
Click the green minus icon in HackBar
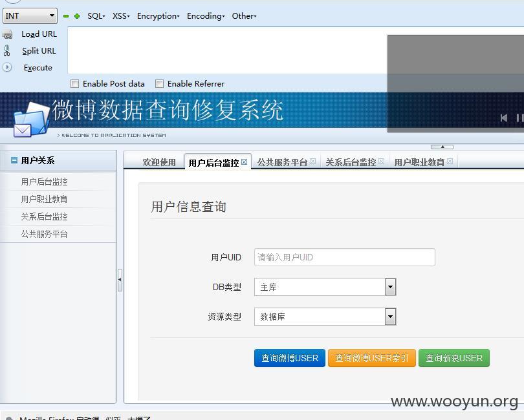tap(66, 16)
